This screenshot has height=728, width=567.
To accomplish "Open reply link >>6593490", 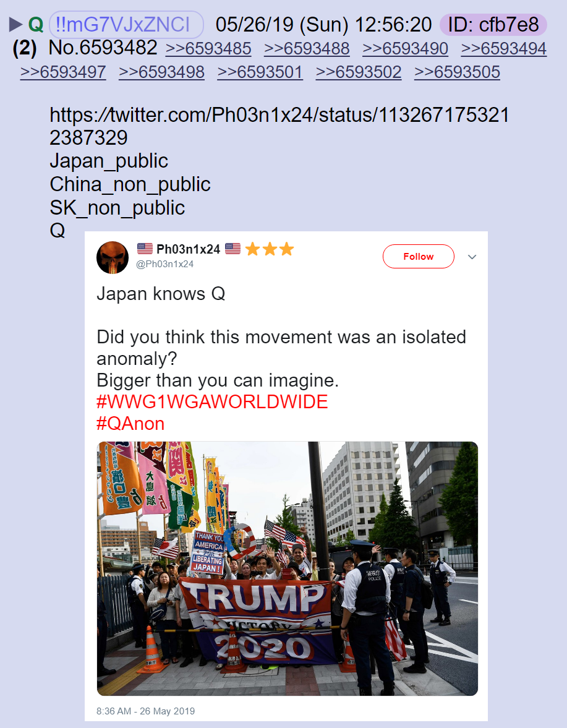I will point(405,49).
